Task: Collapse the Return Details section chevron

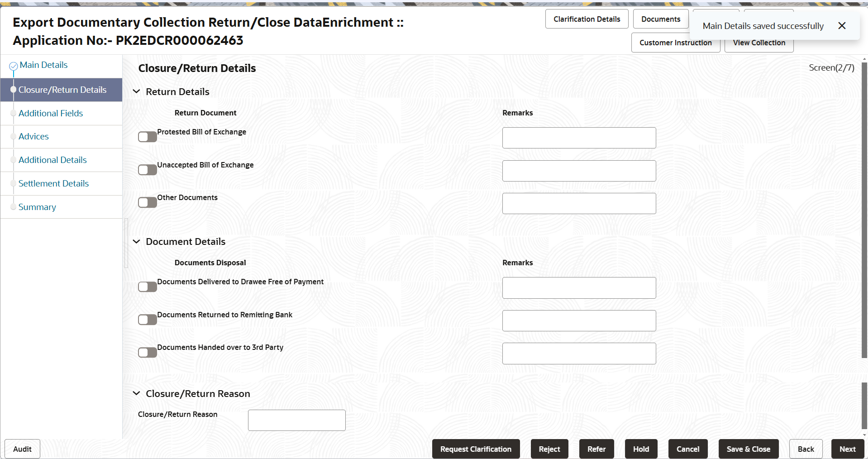Action: tap(136, 91)
